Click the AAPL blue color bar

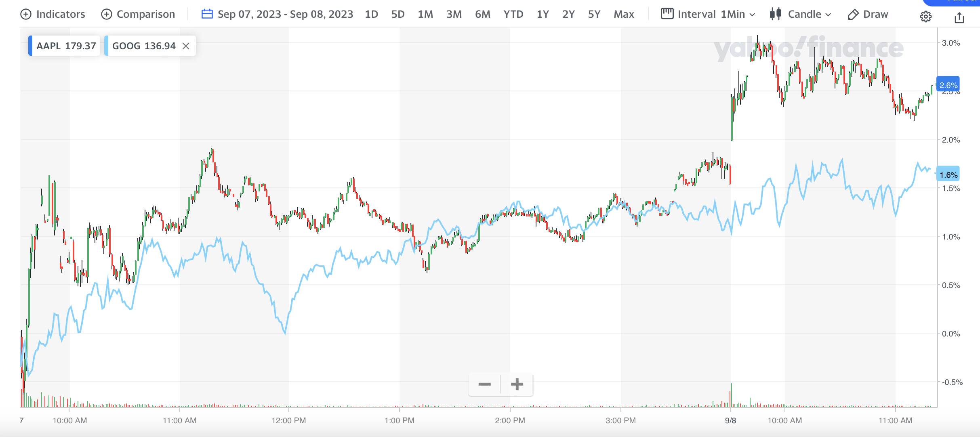[30, 46]
